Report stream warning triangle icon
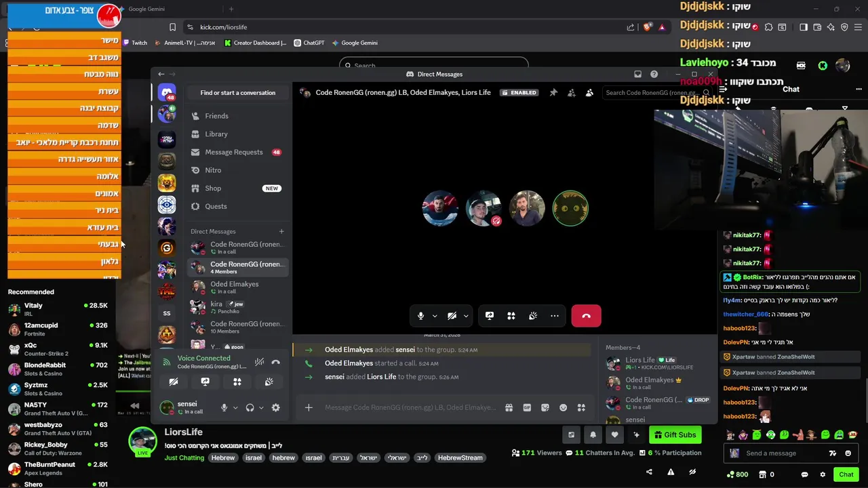Viewport: 868px width, 488px height. 671,472
